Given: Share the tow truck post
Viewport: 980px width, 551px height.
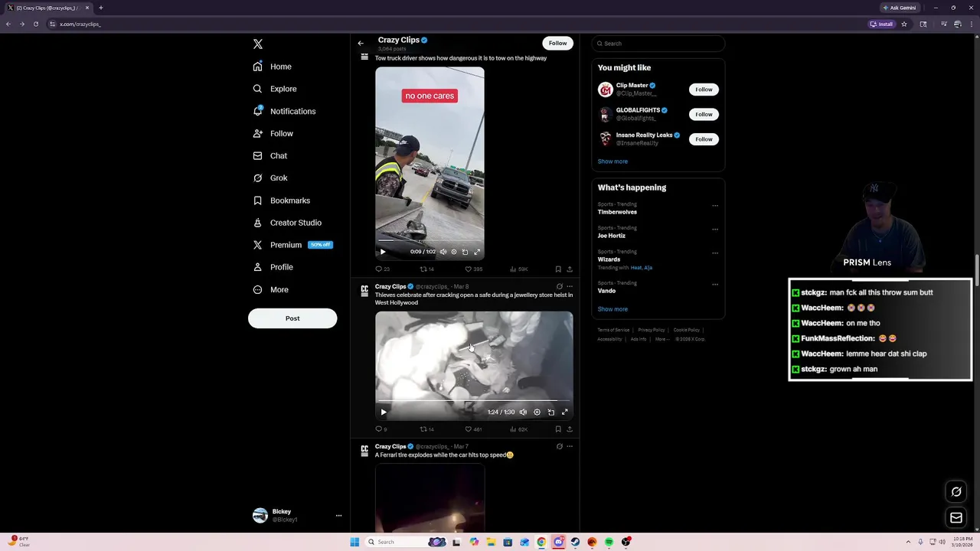Looking at the screenshot, I should [570, 269].
